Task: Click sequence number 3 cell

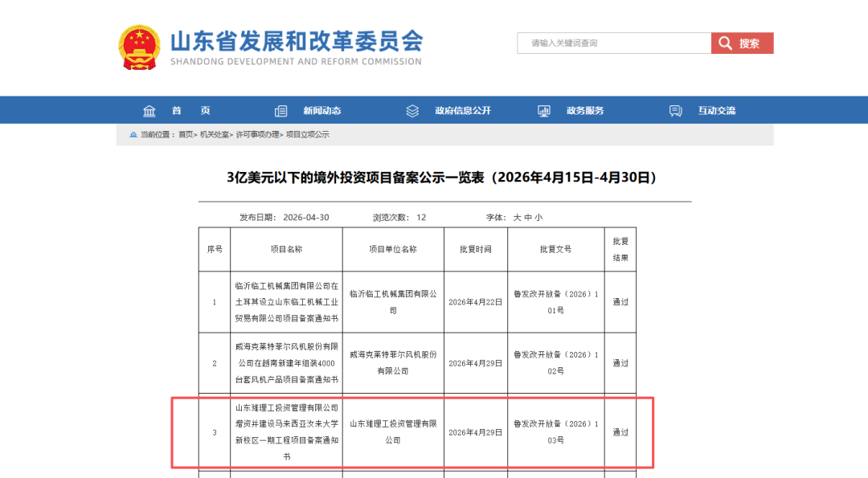Action: pyautogui.click(x=215, y=433)
